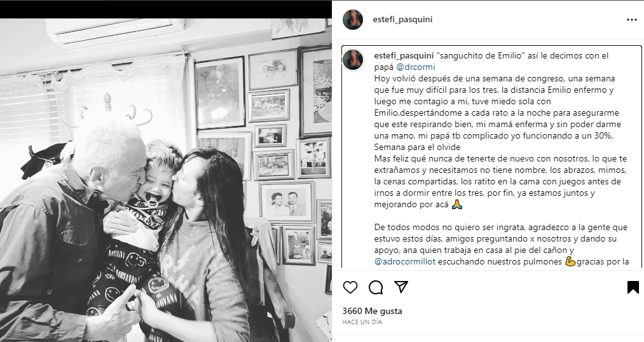Open estefi_pasquini profile picture in header
The width and height of the screenshot is (644, 342).
tap(353, 20)
